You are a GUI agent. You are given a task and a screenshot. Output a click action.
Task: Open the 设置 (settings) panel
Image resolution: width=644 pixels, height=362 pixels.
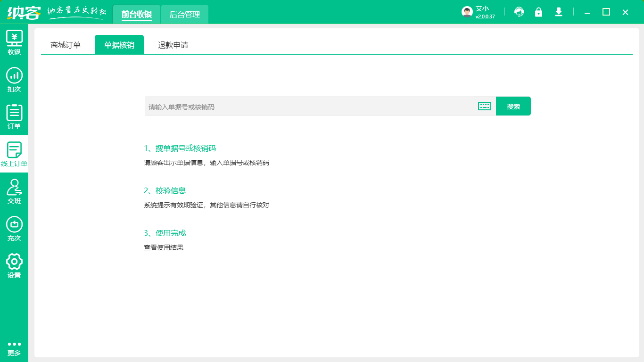point(14,264)
